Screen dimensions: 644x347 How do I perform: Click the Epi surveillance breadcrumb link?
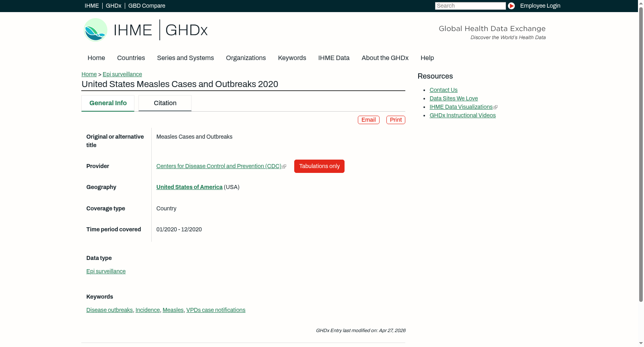point(122,74)
